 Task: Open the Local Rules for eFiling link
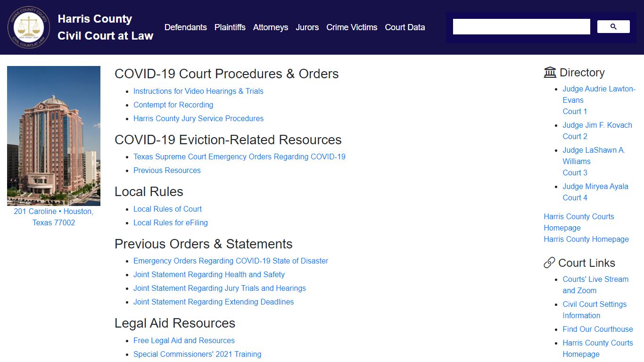pos(171,222)
